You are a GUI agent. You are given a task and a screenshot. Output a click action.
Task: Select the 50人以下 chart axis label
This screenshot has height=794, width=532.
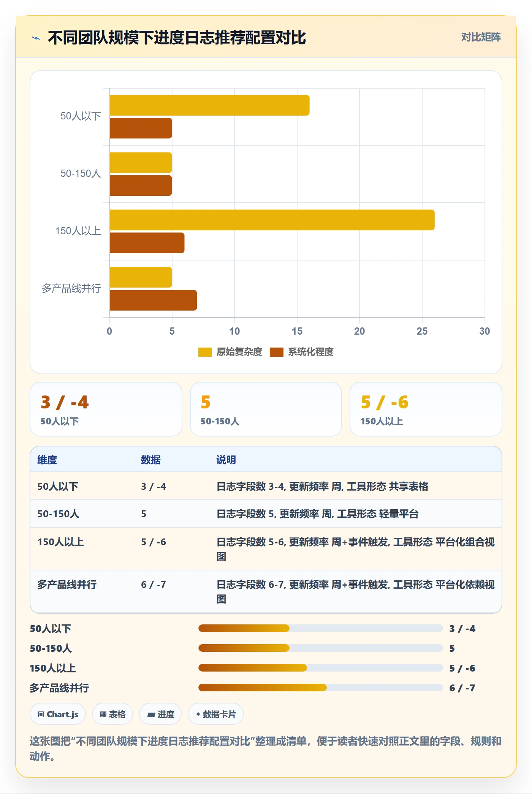click(81, 116)
